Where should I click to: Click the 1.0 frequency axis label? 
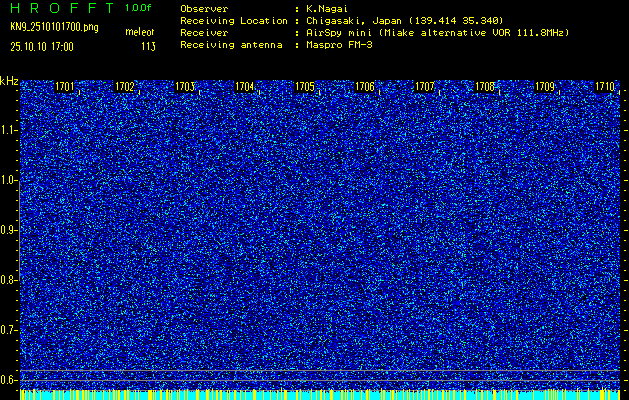[9, 180]
